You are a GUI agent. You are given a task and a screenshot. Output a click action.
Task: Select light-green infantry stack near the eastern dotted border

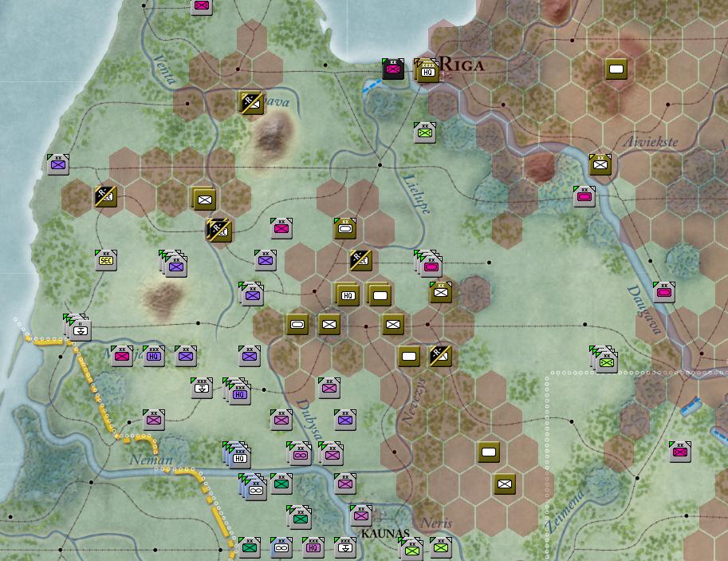point(604,360)
